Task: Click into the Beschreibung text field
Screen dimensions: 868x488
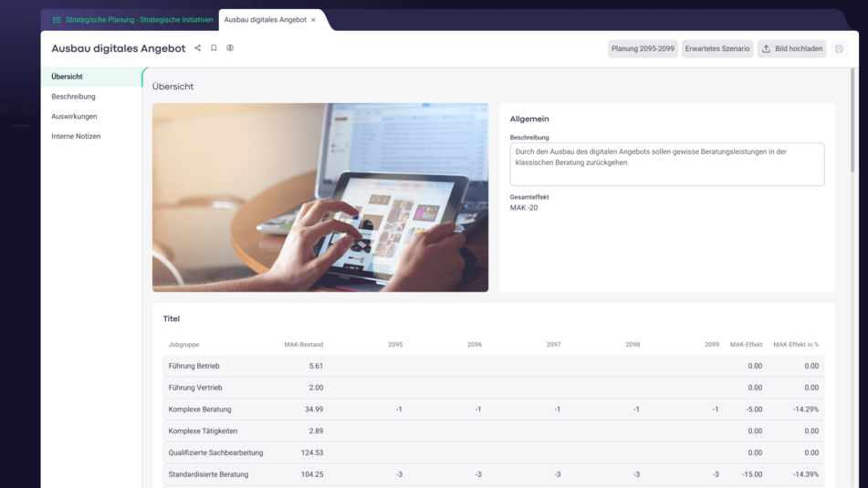Action: click(x=666, y=164)
